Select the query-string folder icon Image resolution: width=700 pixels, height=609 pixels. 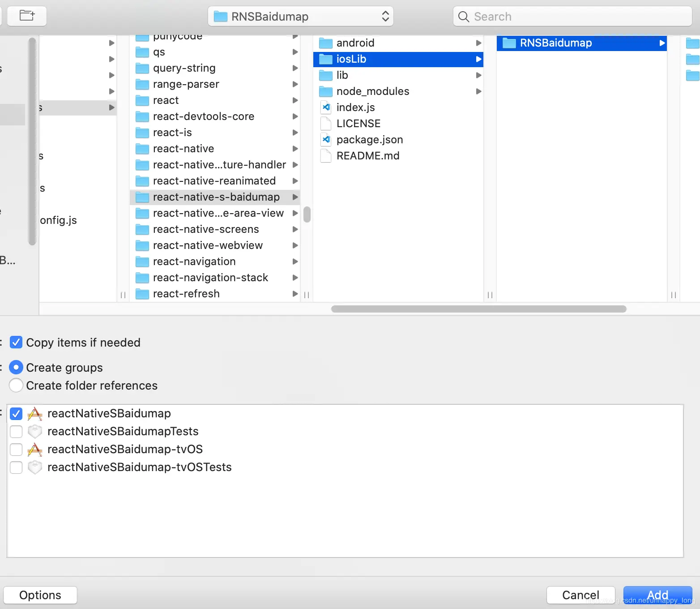click(x=142, y=68)
